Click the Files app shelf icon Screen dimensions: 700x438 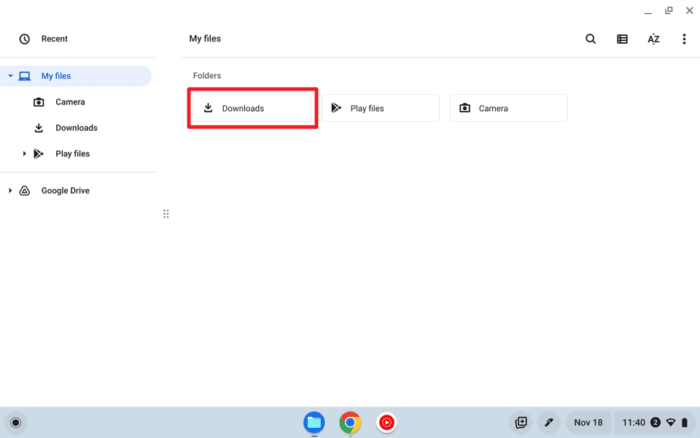(x=314, y=422)
